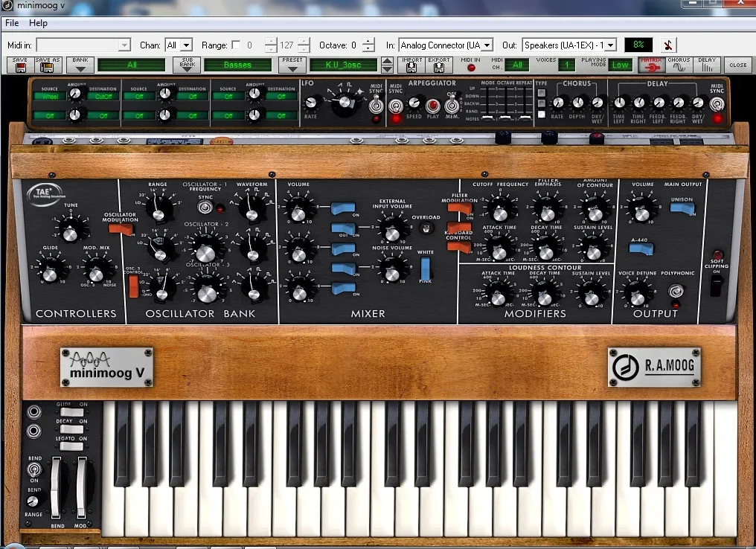Click the Voice Detune knob
The image size is (756, 549).
click(x=638, y=295)
